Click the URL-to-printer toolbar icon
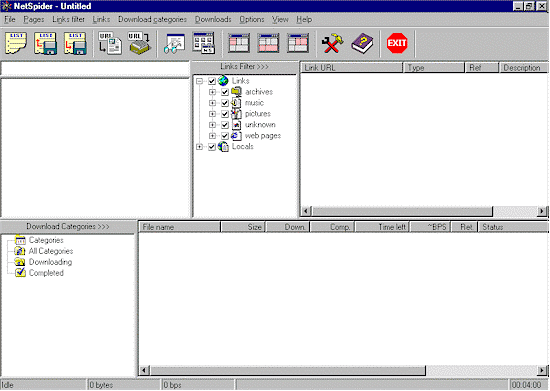 [x=140, y=43]
